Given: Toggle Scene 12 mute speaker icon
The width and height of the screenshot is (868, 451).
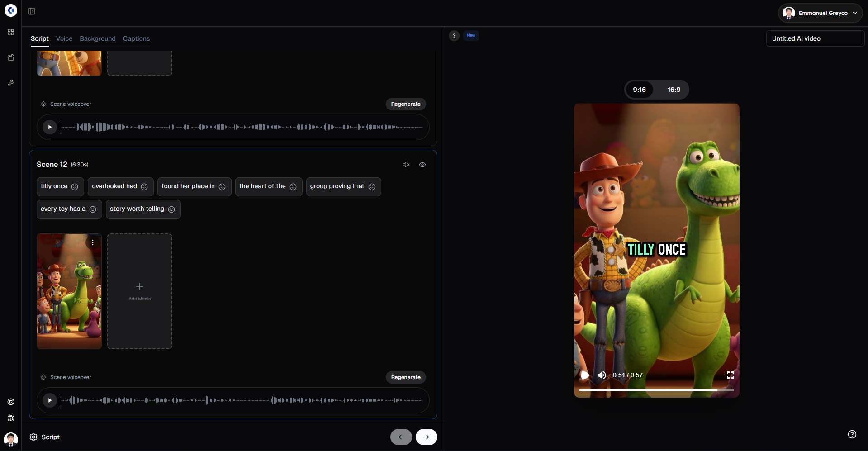Looking at the screenshot, I should tap(406, 165).
